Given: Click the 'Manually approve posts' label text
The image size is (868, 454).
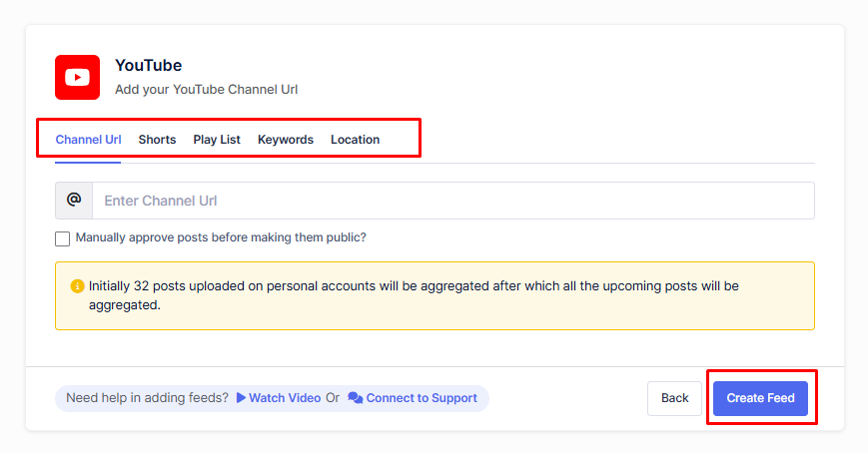Looking at the screenshot, I should coord(221,237).
